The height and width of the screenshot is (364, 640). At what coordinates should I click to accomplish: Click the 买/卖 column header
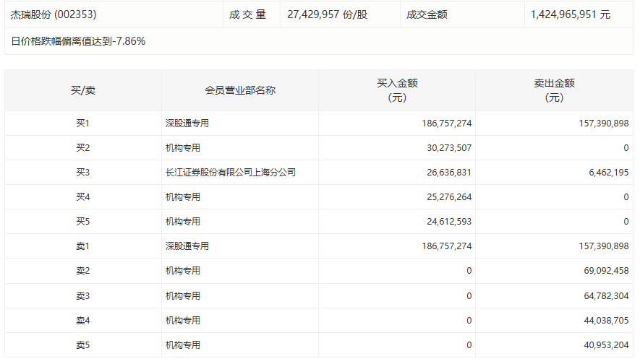pos(82,90)
